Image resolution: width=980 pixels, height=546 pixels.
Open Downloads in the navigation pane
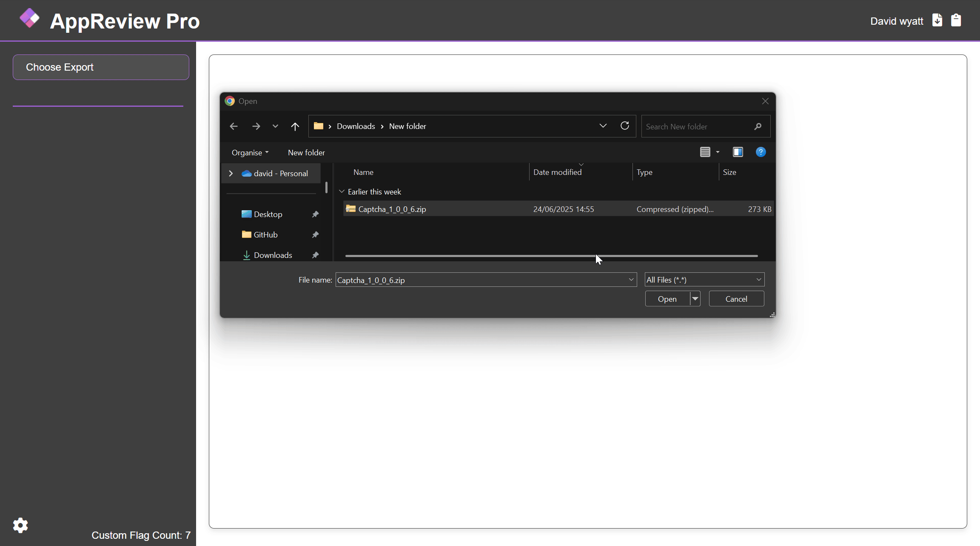[273, 255]
